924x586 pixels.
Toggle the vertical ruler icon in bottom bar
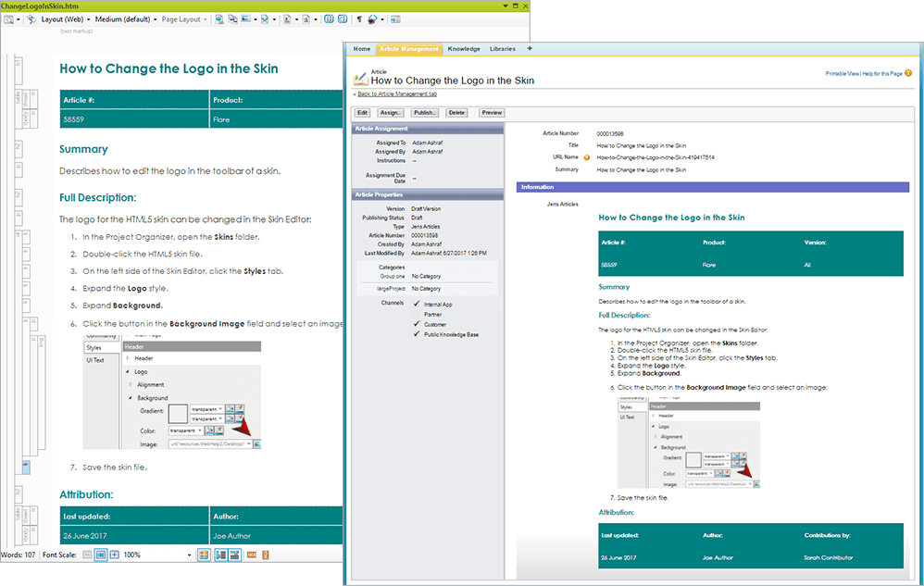(x=266, y=555)
